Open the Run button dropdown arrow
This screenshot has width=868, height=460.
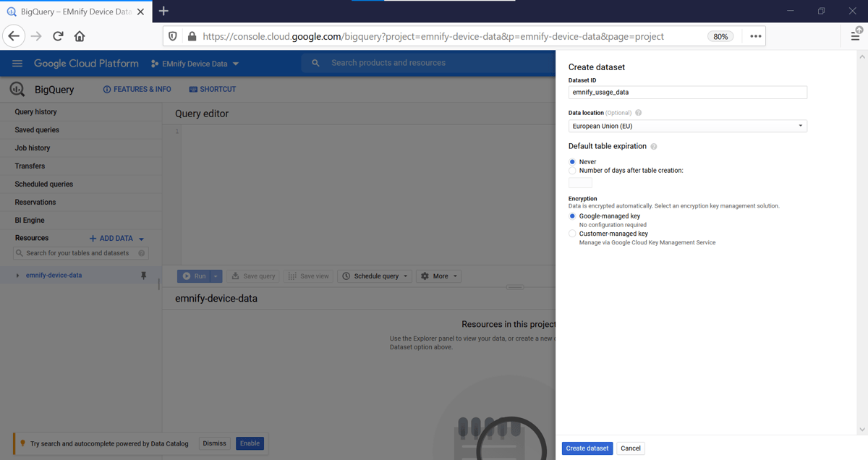pos(216,276)
